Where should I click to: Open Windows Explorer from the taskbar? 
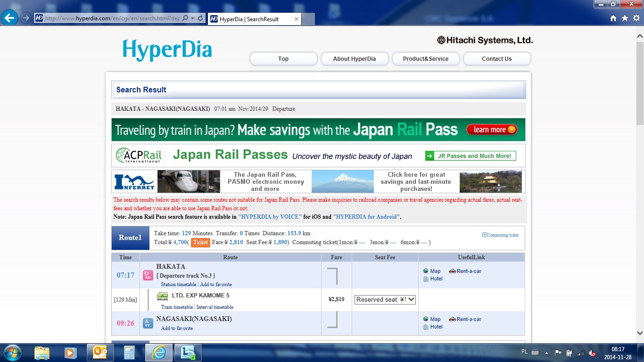click(42, 353)
